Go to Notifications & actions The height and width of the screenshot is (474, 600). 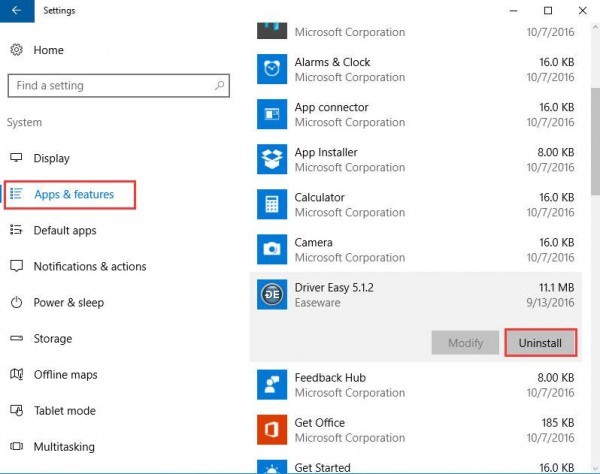(x=90, y=266)
